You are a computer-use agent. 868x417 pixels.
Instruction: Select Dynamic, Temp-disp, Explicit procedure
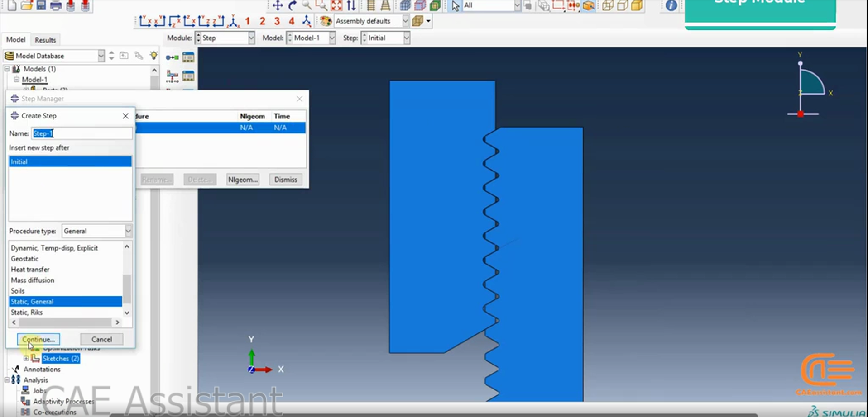point(54,248)
